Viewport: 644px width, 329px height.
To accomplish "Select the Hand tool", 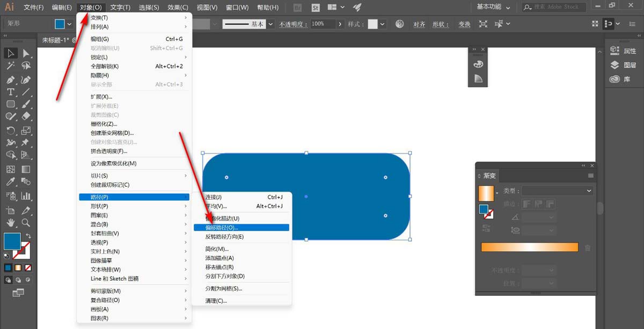I will [x=11, y=223].
